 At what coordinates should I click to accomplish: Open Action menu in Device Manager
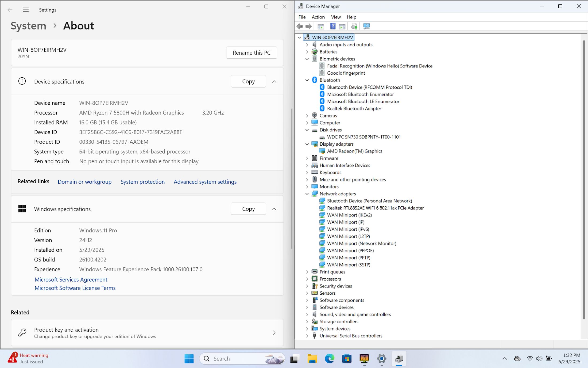tap(318, 17)
